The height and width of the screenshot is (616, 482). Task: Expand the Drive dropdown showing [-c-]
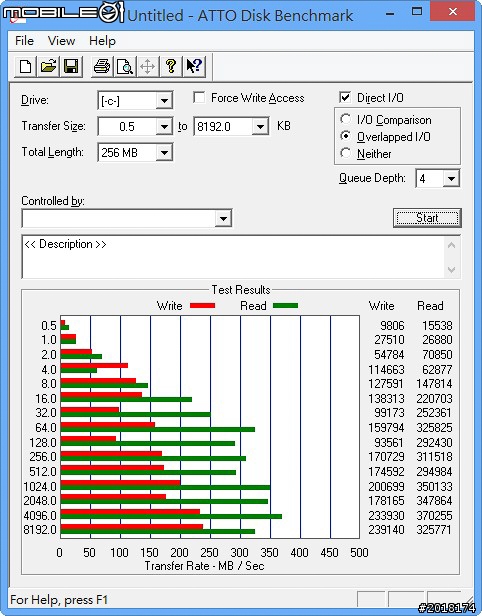pyautogui.click(x=164, y=101)
